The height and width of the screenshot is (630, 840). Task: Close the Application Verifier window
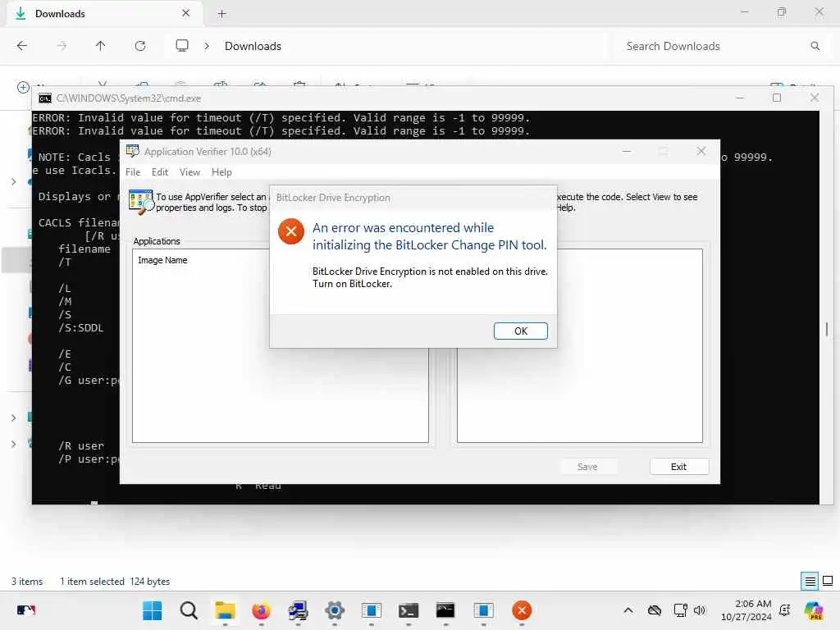point(701,151)
